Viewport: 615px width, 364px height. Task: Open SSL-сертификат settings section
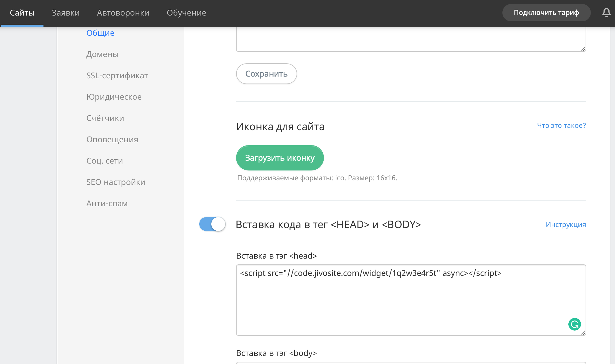coord(117,75)
